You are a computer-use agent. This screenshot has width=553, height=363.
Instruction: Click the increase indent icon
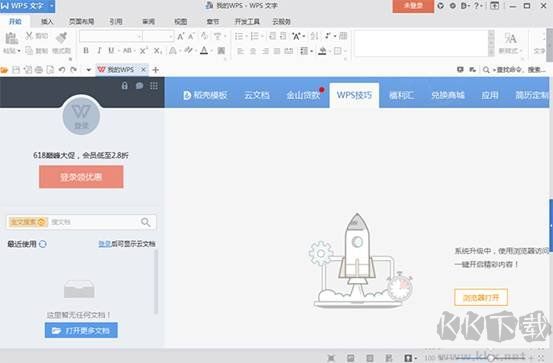point(283,36)
